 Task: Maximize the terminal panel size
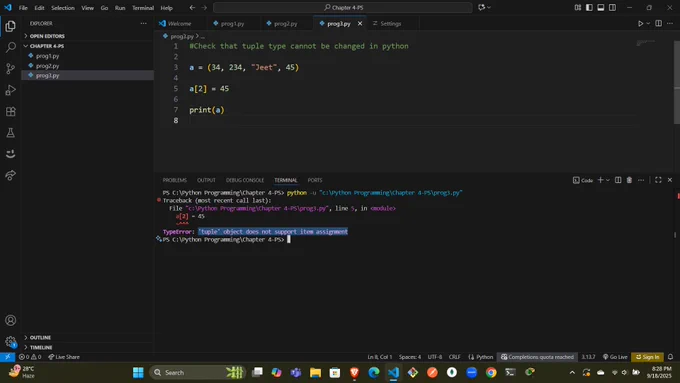pos(658,180)
